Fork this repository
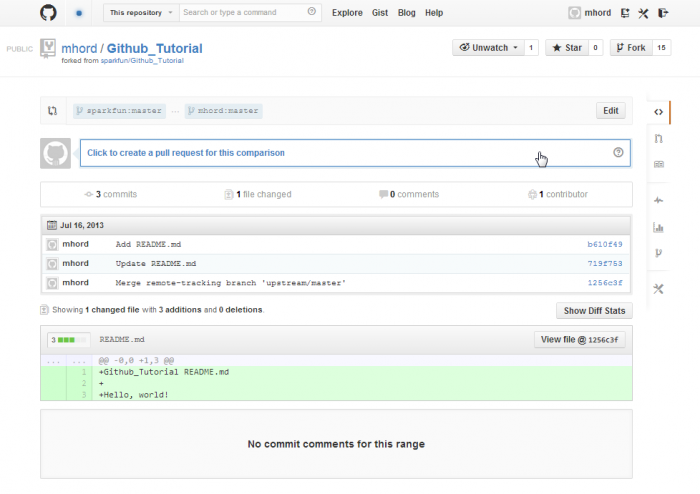This screenshot has height=494, width=700. point(631,48)
